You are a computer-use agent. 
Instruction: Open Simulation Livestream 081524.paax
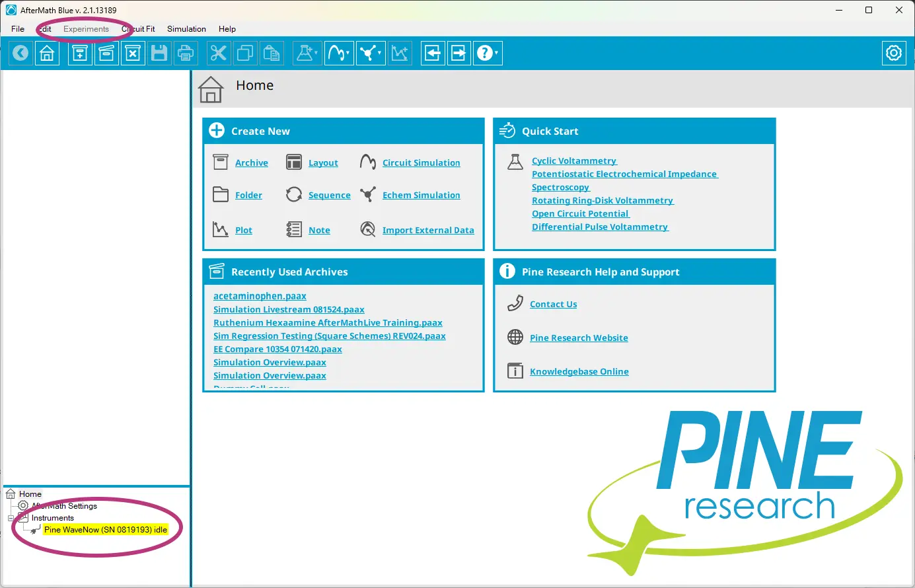point(289,309)
